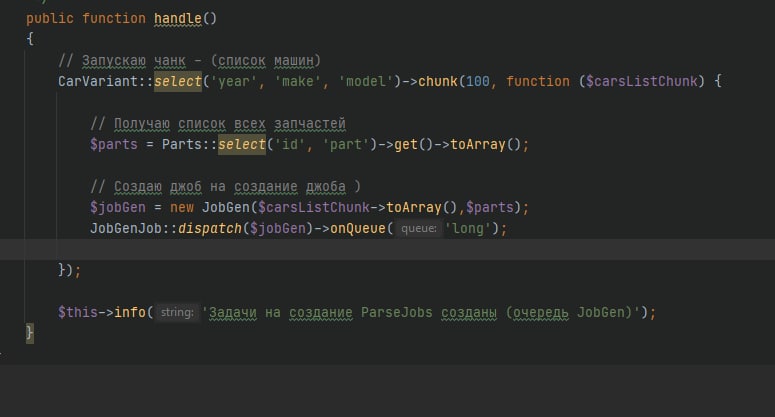This screenshot has width=775, height=417.
Task: Click the 'model' string argument
Action: pos(366,82)
